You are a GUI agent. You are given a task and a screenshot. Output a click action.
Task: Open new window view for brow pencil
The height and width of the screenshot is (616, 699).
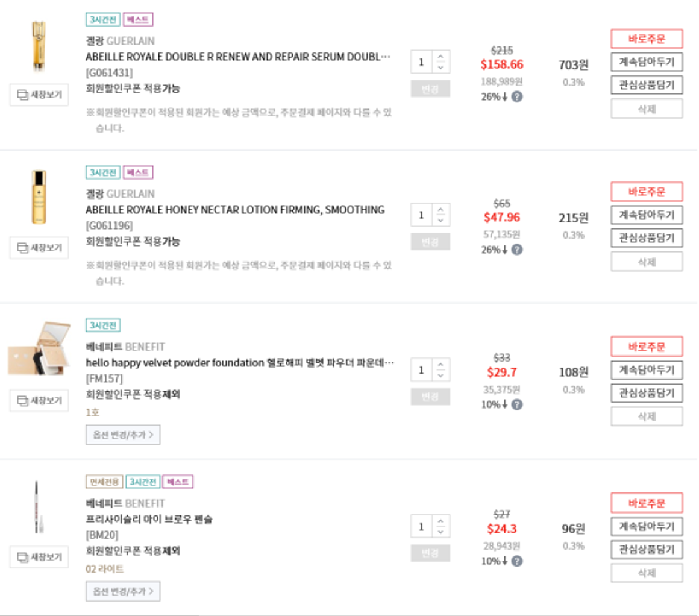[x=39, y=557]
